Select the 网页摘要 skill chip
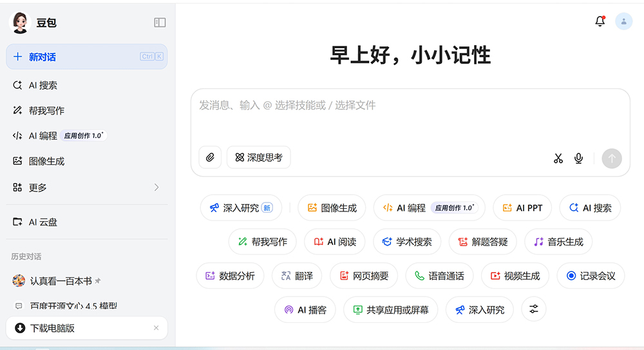This screenshot has height=350, width=644. pos(364,276)
